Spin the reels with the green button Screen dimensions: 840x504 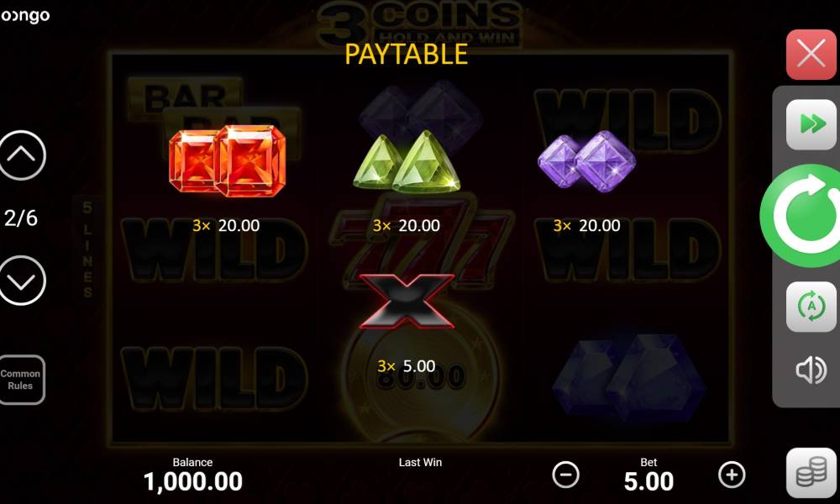801,215
